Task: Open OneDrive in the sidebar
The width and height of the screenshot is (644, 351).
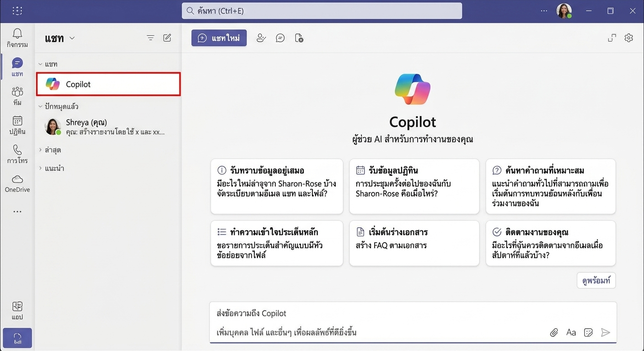Action: 17,183
